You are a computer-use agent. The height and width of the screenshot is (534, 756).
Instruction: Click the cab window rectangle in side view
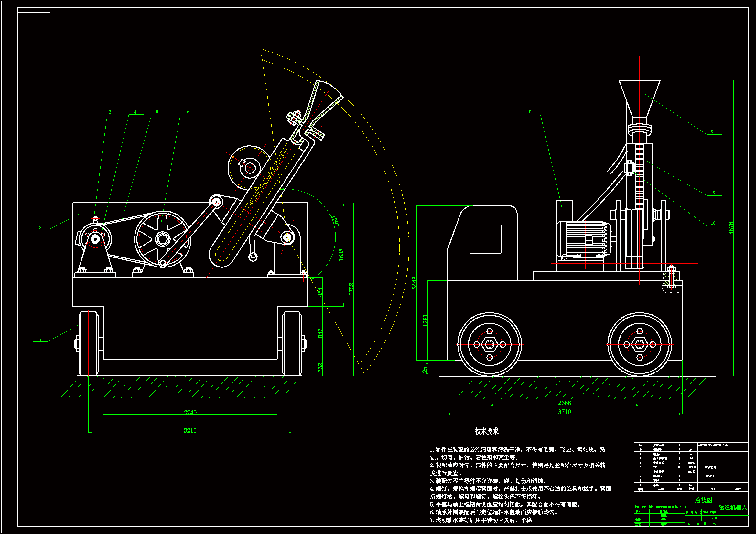pyautogui.click(x=485, y=239)
